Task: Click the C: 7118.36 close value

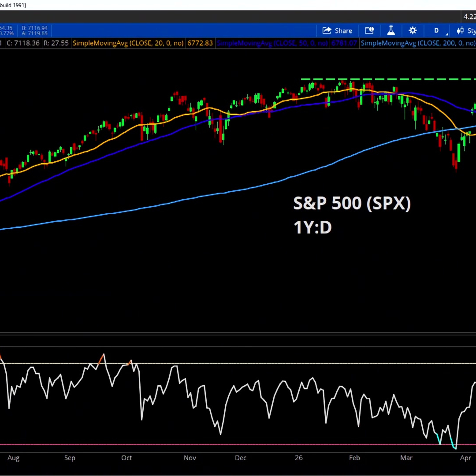Action: tap(23, 43)
